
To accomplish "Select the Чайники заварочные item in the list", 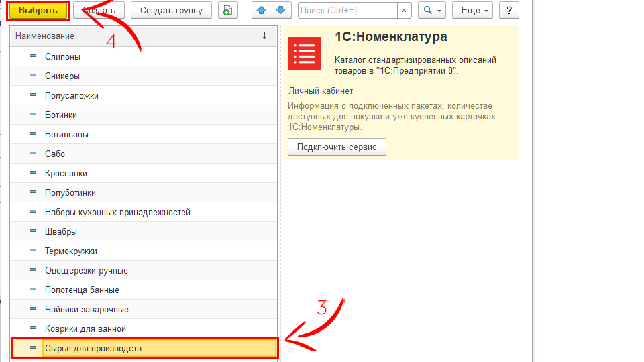I will coord(87,310).
